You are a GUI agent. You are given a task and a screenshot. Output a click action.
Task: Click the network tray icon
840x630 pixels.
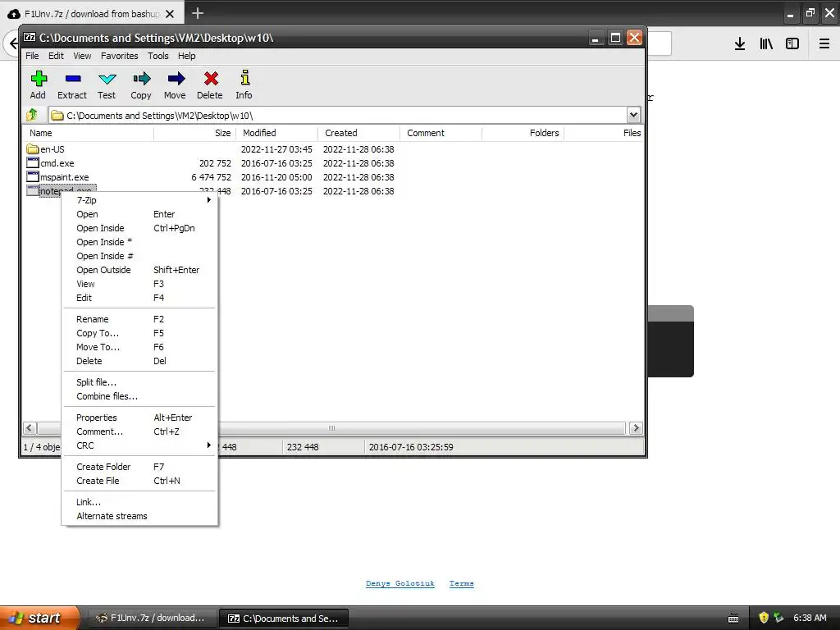(778, 618)
